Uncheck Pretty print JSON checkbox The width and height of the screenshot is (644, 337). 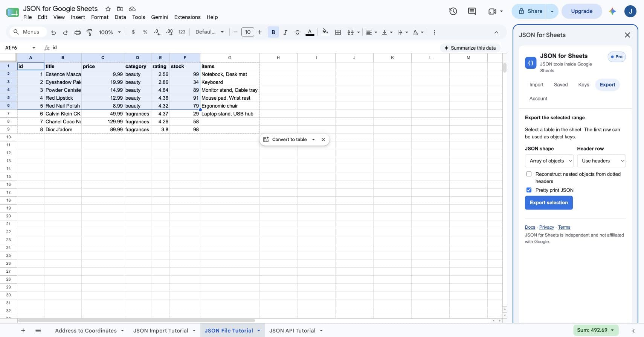[x=529, y=190]
